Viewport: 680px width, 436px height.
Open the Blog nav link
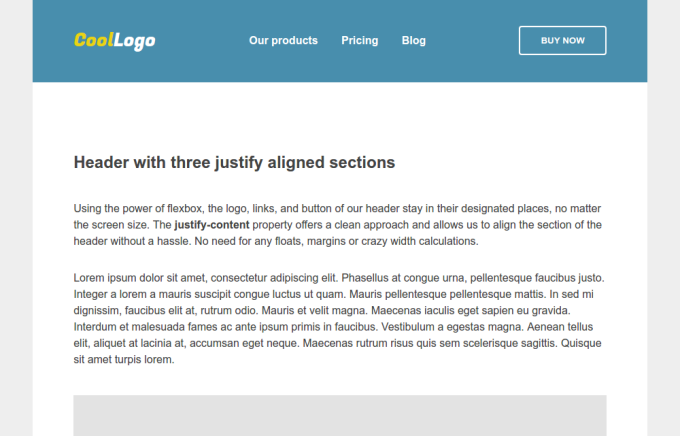(x=413, y=41)
